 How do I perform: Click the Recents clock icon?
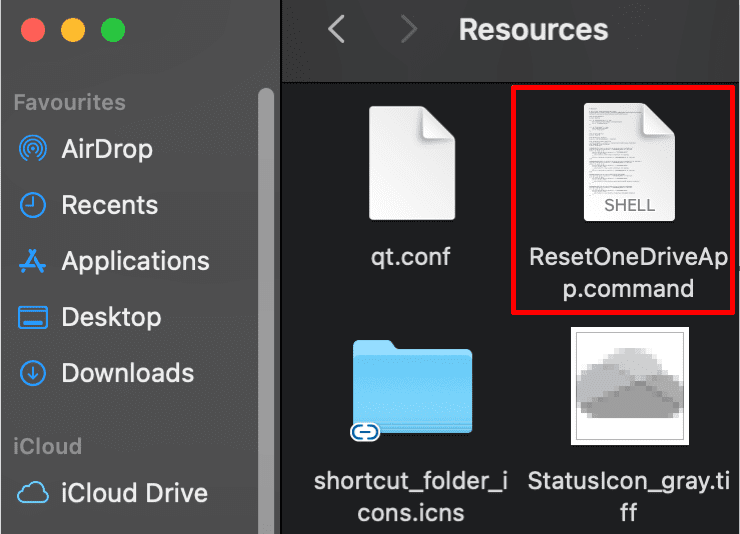pos(33,205)
